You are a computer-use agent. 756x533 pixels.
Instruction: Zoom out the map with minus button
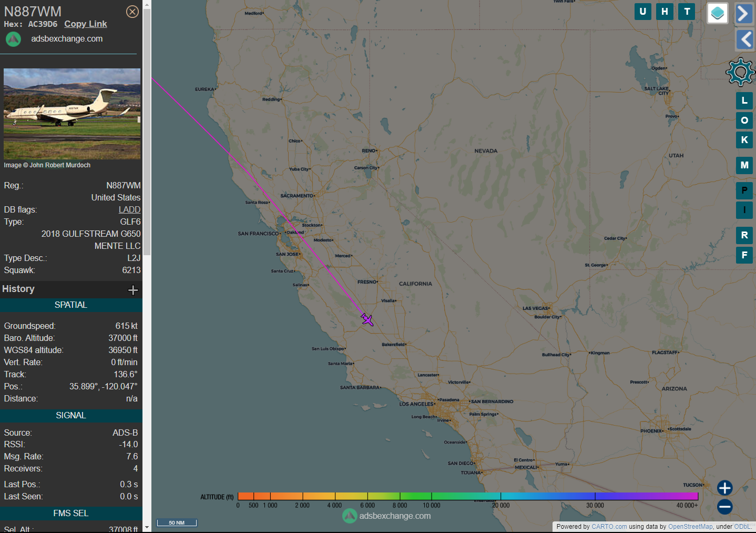725,507
